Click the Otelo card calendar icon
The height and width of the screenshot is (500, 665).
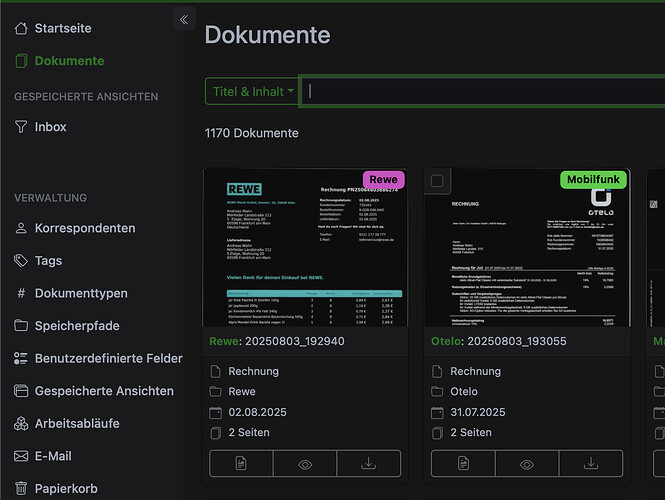click(x=437, y=413)
